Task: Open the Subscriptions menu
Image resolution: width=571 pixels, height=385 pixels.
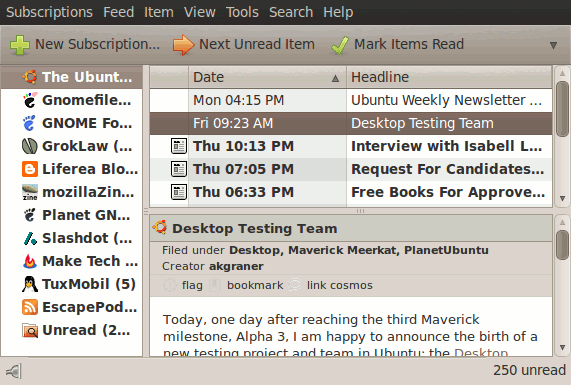Action: click(49, 12)
